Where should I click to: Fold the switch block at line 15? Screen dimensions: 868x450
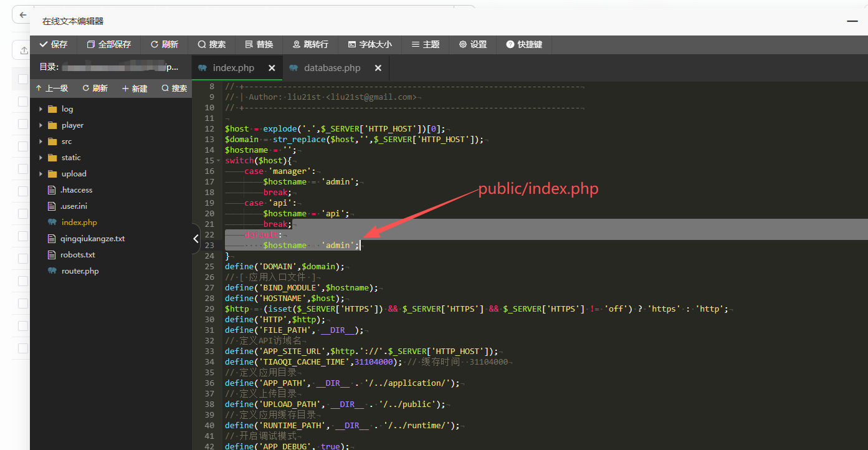point(219,161)
